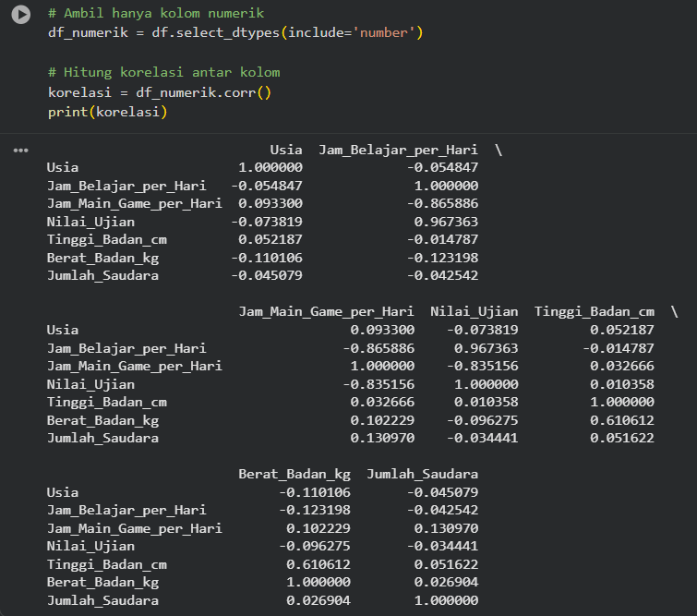Click the Jam_Belajar_per_Hari column header in first block
This screenshot has height=616, width=697.
click(x=398, y=151)
